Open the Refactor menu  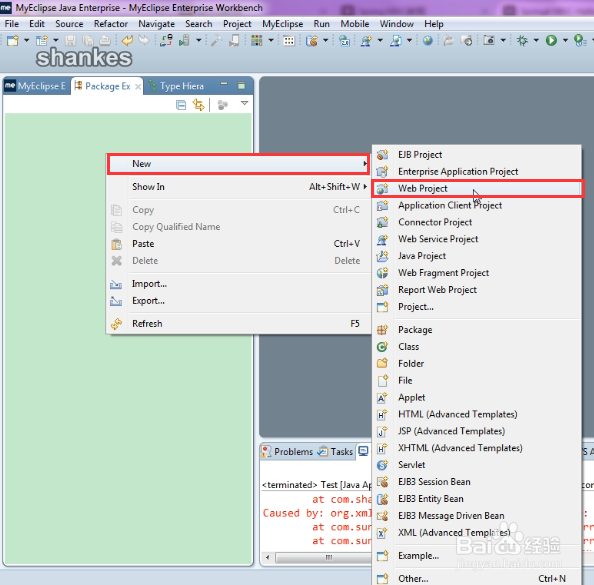click(x=111, y=24)
